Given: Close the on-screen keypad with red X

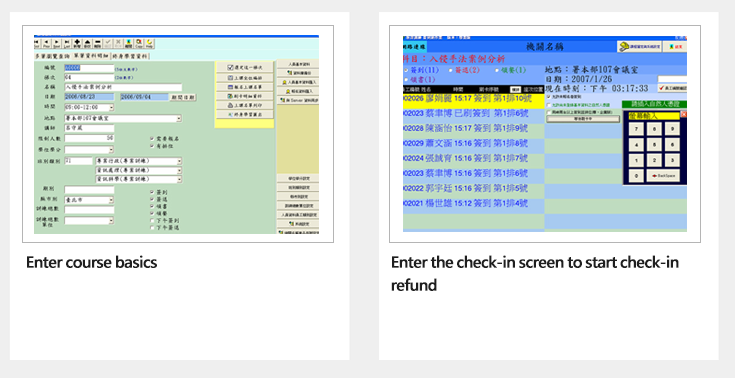Looking at the screenshot, I should [x=683, y=114].
